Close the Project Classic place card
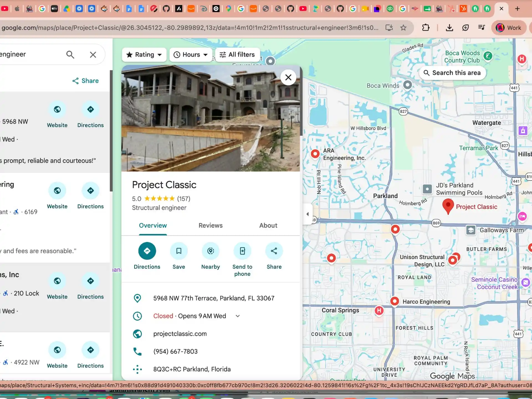This screenshot has height=399, width=532. click(288, 77)
